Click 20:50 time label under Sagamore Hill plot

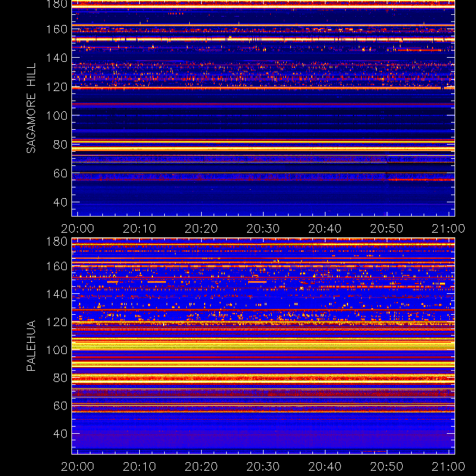coord(387,228)
